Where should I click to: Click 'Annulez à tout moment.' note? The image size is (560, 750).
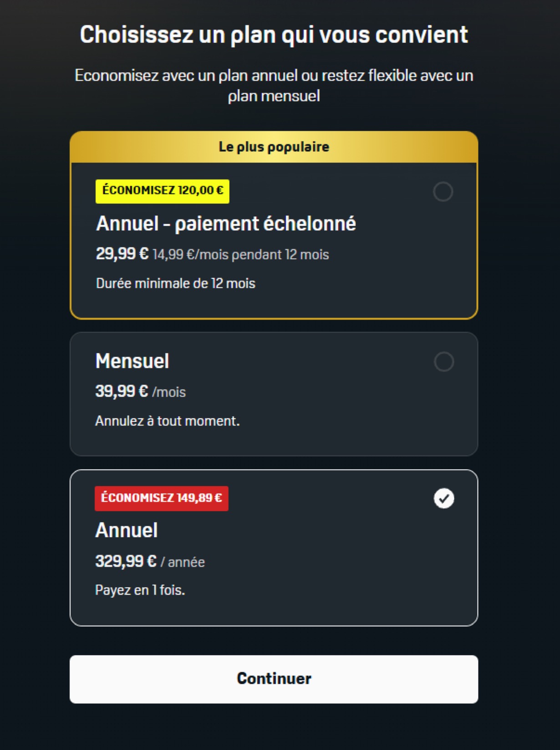(167, 421)
